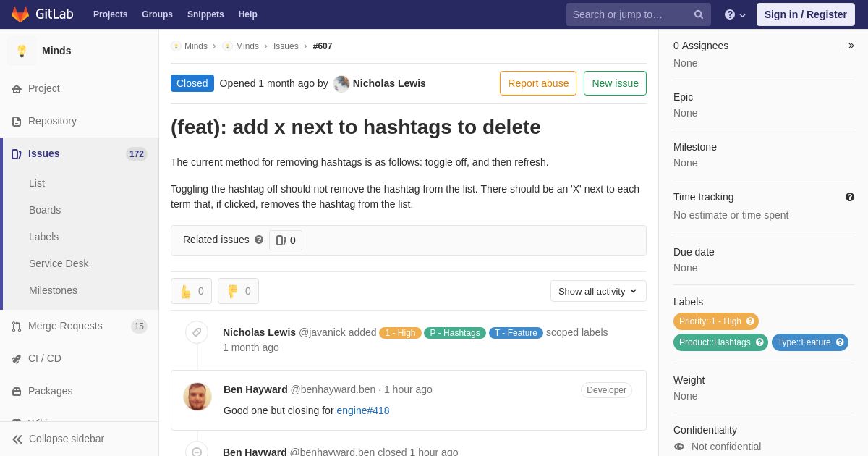
Task: Click the Issues count badge 172
Action: (137, 154)
